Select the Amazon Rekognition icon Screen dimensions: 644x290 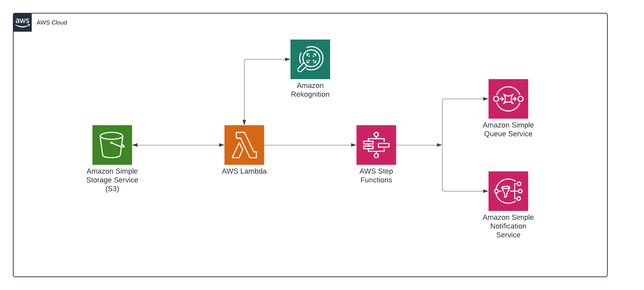(x=310, y=59)
